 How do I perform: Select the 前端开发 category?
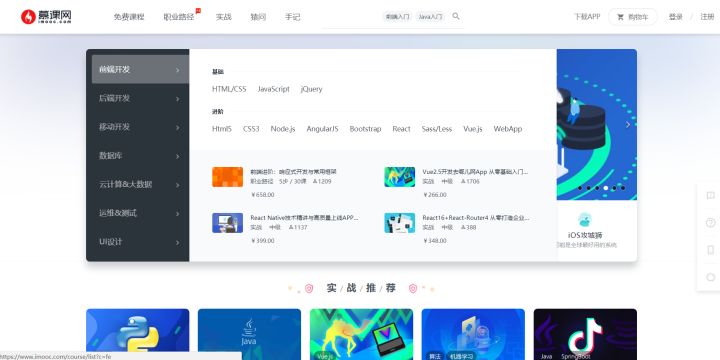[x=140, y=69]
